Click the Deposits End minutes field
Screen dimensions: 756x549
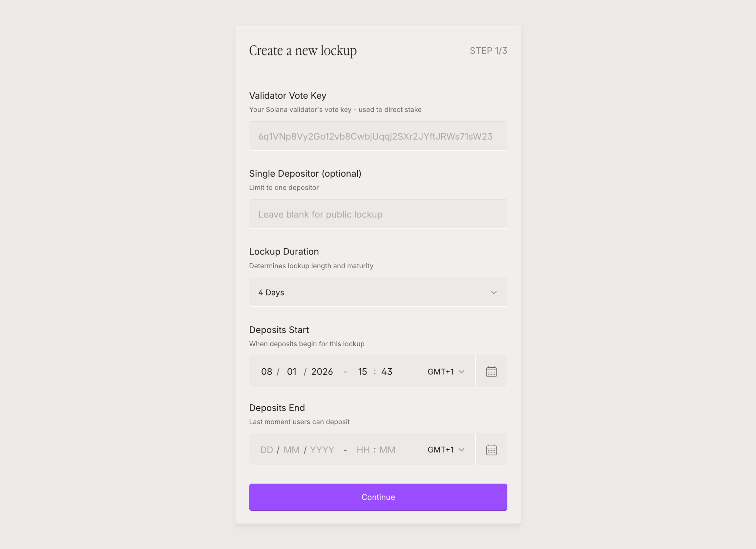tap(387, 450)
